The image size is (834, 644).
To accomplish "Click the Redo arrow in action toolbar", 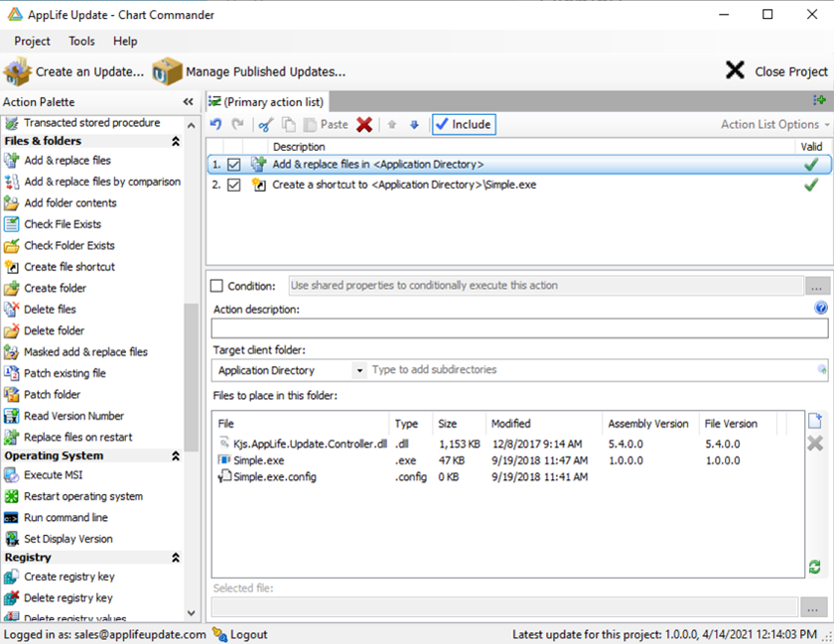I will (237, 124).
